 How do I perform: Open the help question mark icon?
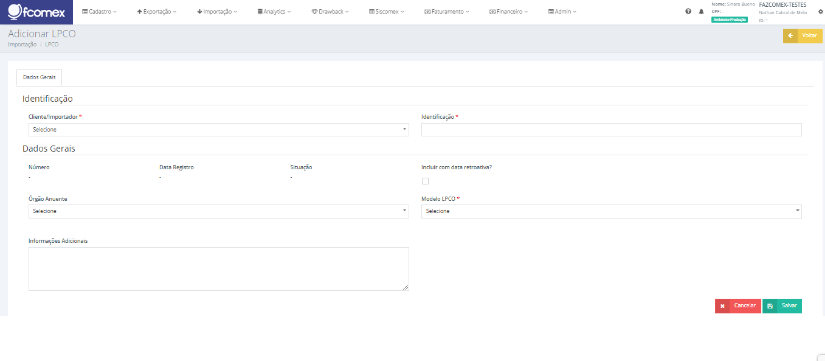coord(688,12)
